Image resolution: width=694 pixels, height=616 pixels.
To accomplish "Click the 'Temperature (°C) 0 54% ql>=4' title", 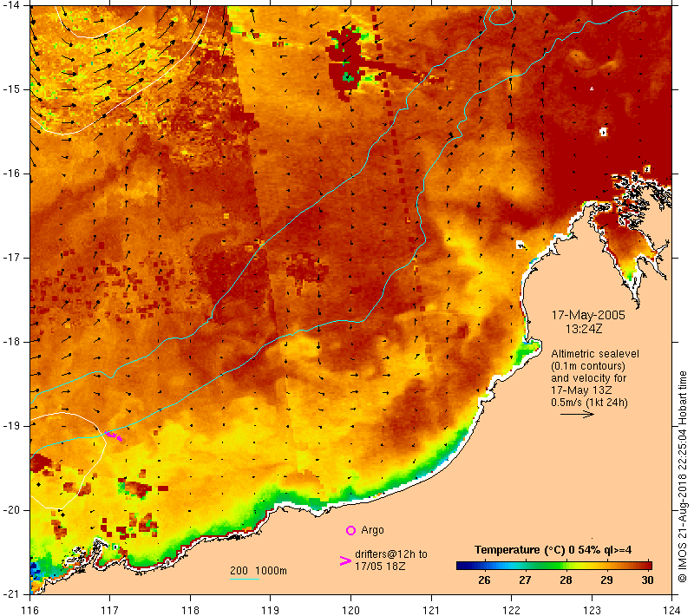I will 553,550.
